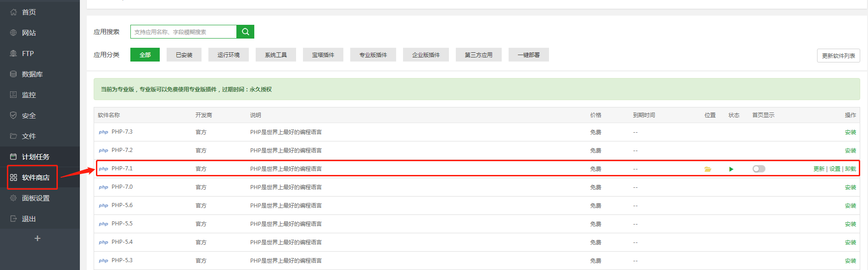Focus the 应用搜索 search input field
The width and height of the screenshot is (868, 270).
click(184, 32)
